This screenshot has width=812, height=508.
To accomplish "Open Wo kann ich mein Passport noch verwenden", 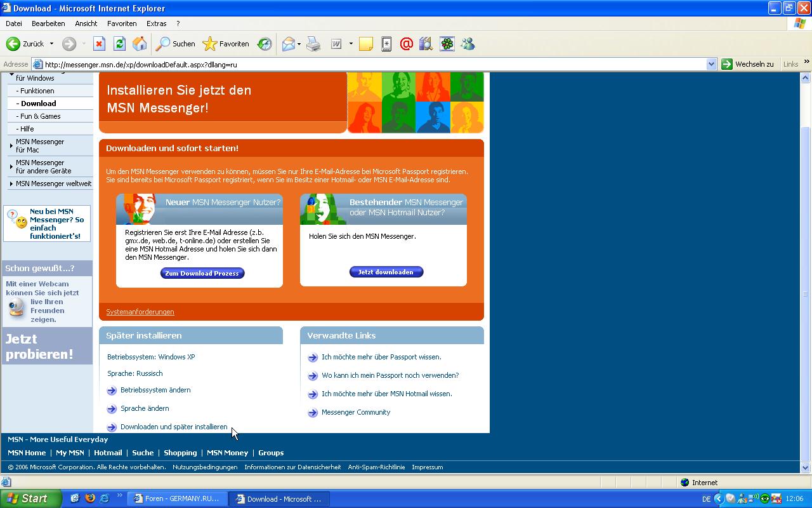I will 390,375.
